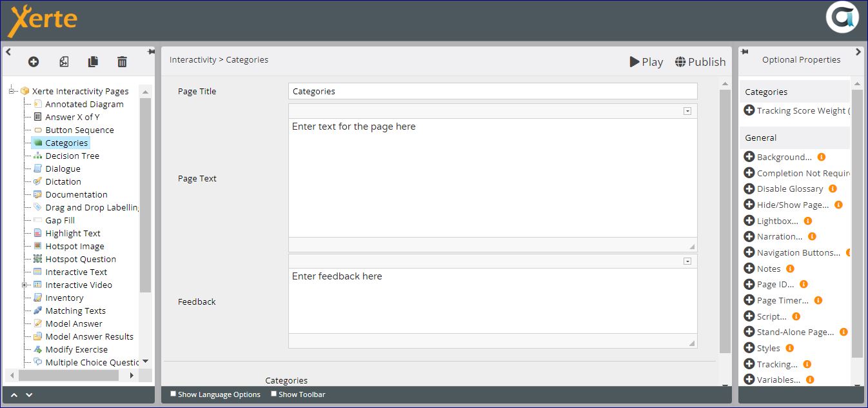Open the Page Text editor dropdown arrow
The image size is (868, 408).
[x=687, y=111]
